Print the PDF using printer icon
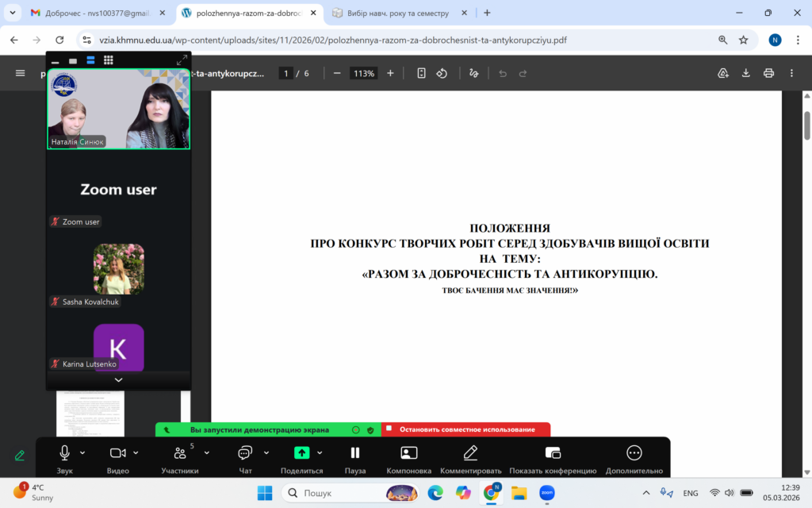Image resolution: width=812 pixels, height=508 pixels. [x=768, y=73]
